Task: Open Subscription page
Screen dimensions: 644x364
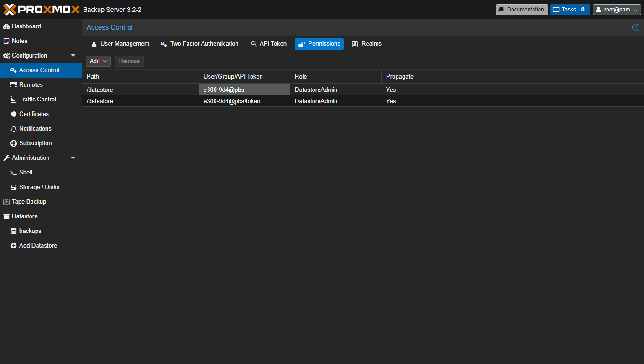Action: 41,143
